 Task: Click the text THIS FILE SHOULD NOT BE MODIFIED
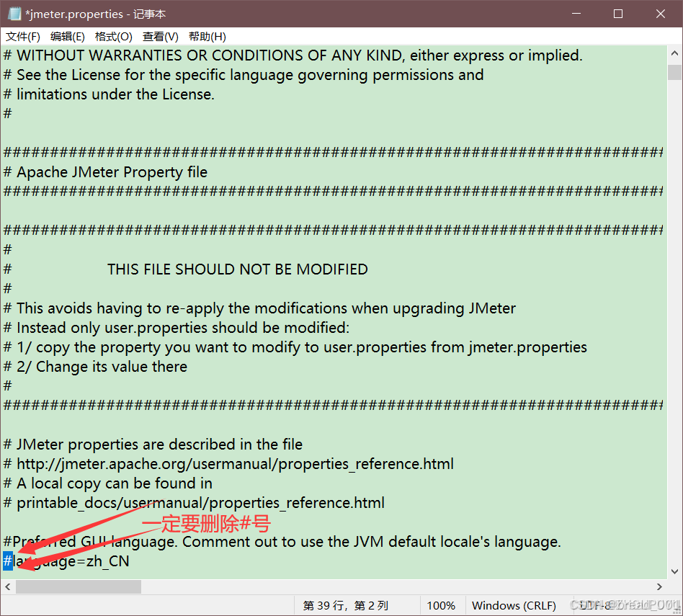tap(238, 269)
